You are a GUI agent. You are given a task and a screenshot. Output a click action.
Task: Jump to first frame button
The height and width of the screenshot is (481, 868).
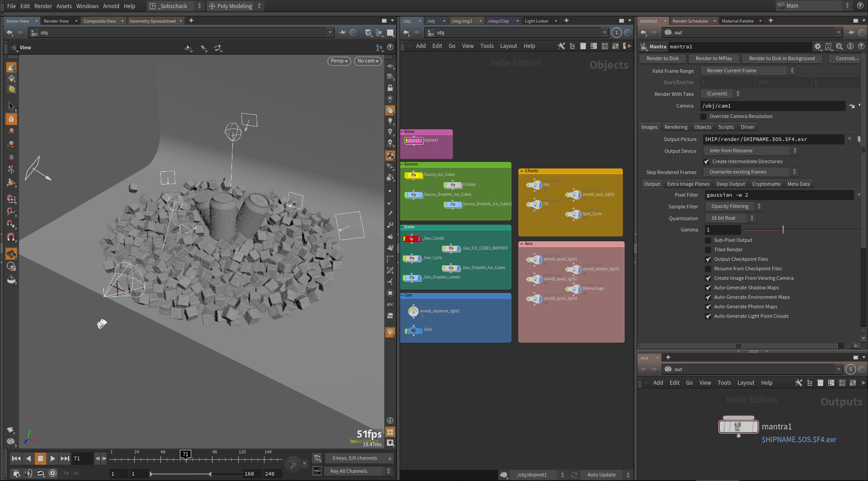[x=16, y=458]
